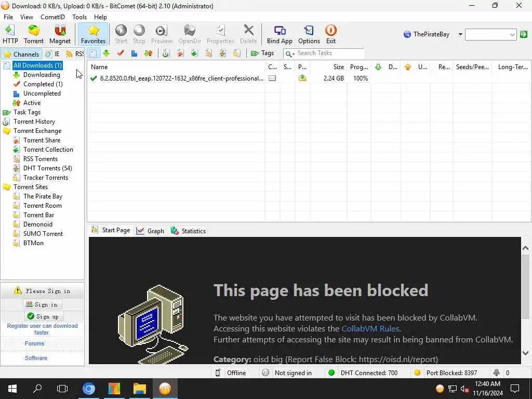Image resolution: width=532 pixels, height=399 pixels.
Task: Sort the task list by the Name column header
Action: click(176, 67)
